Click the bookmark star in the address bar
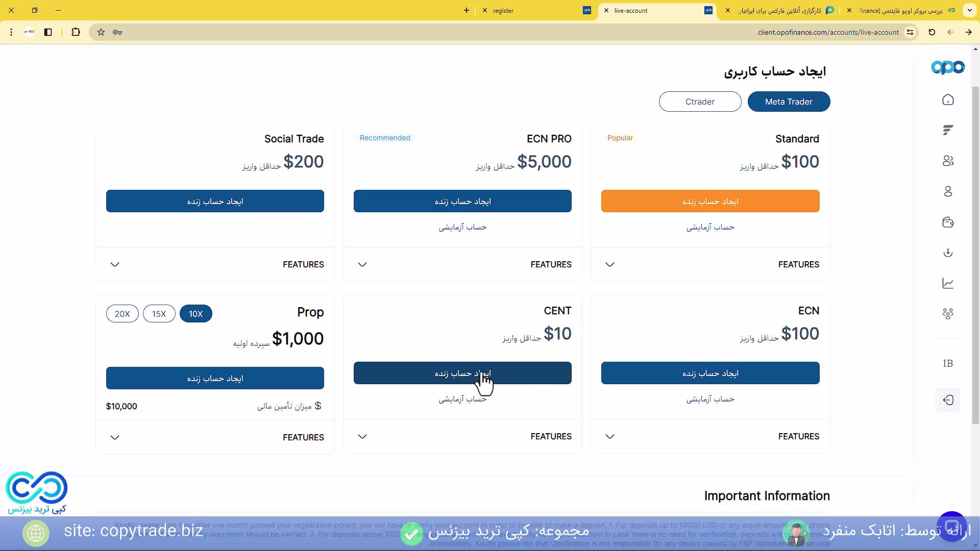This screenshot has width=980, height=551. tap(101, 32)
